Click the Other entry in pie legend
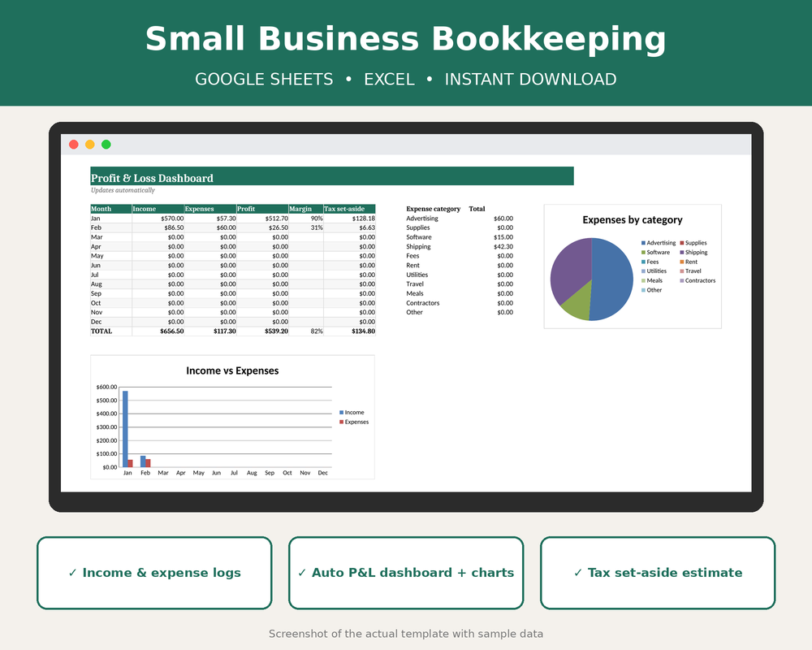Image resolution: width=812 pixels, height=650 pixels. click(651, 290)
